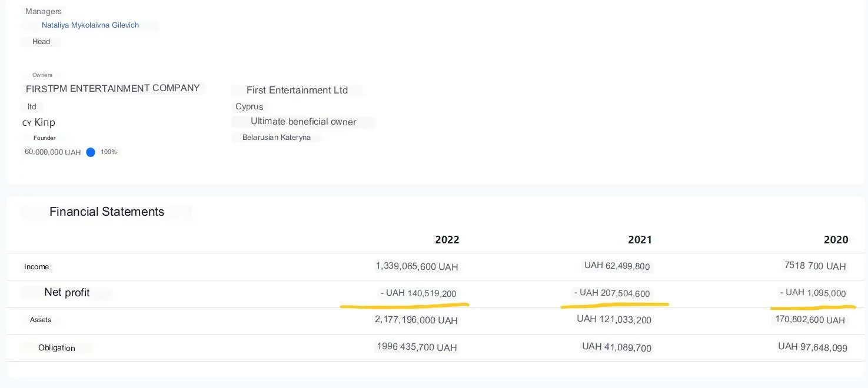This screenshot has width=868, height=388.
Task: Click 2020 assets 170,802,600 UAH
Action: 810,320
